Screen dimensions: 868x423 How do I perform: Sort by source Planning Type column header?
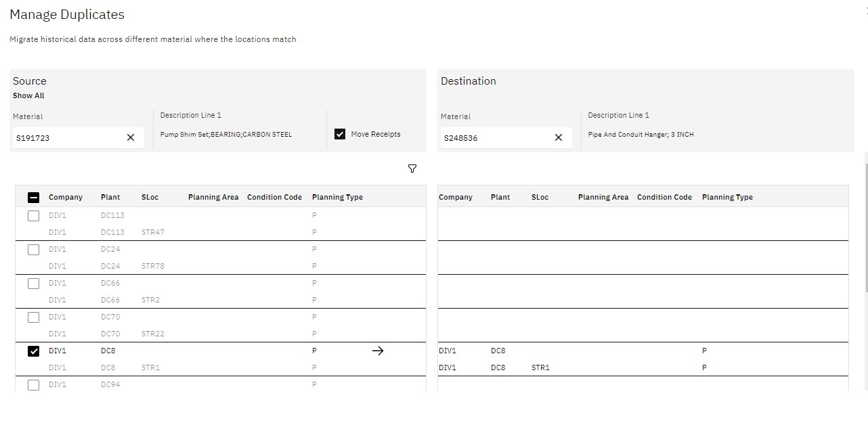[337, 197]
